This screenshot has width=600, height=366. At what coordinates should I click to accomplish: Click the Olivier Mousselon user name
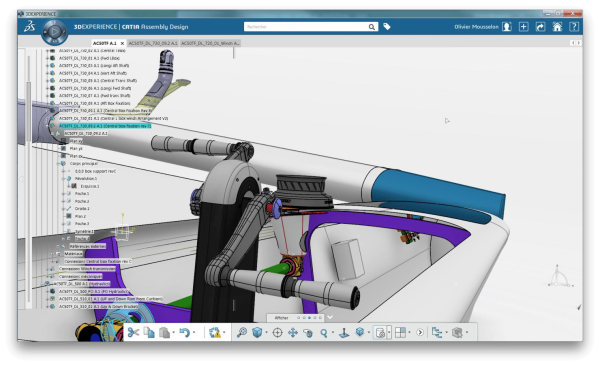click(x=476, y=27)
